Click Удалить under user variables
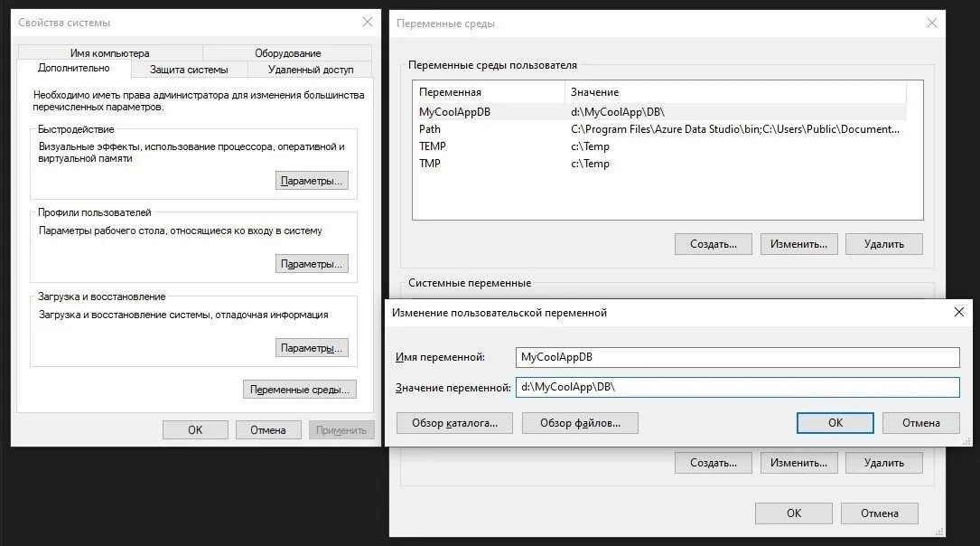 pyautogui.click(x=883, y=244)
